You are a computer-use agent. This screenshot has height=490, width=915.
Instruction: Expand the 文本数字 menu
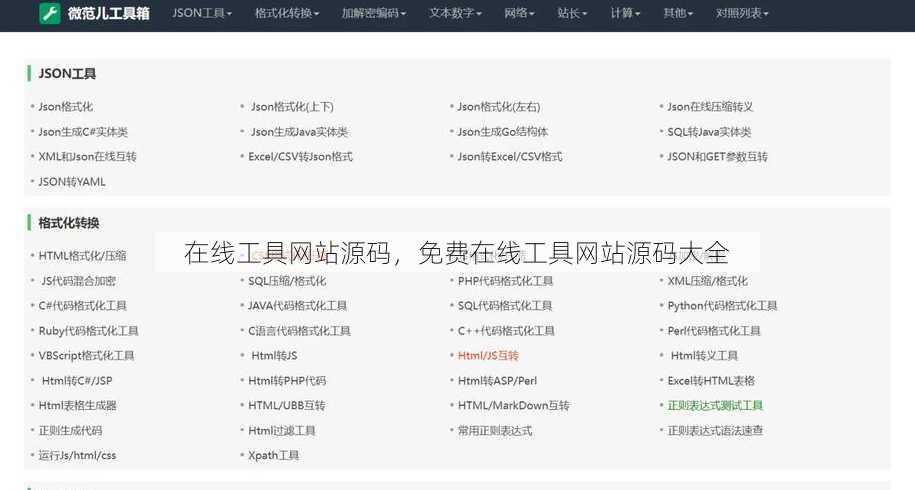[x=455, y=13]
